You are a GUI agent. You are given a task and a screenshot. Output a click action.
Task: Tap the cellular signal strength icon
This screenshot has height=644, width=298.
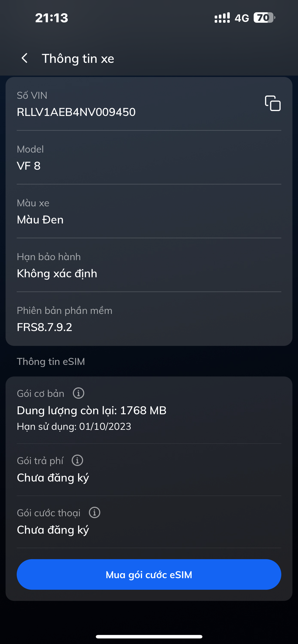pyautogui.click(x=222, y=18)
